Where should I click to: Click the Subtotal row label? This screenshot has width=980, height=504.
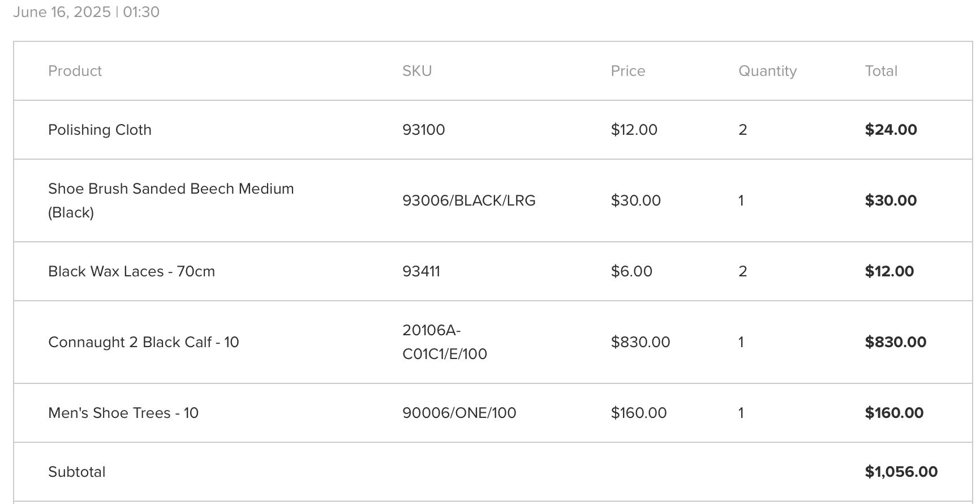tap(77, 472)
